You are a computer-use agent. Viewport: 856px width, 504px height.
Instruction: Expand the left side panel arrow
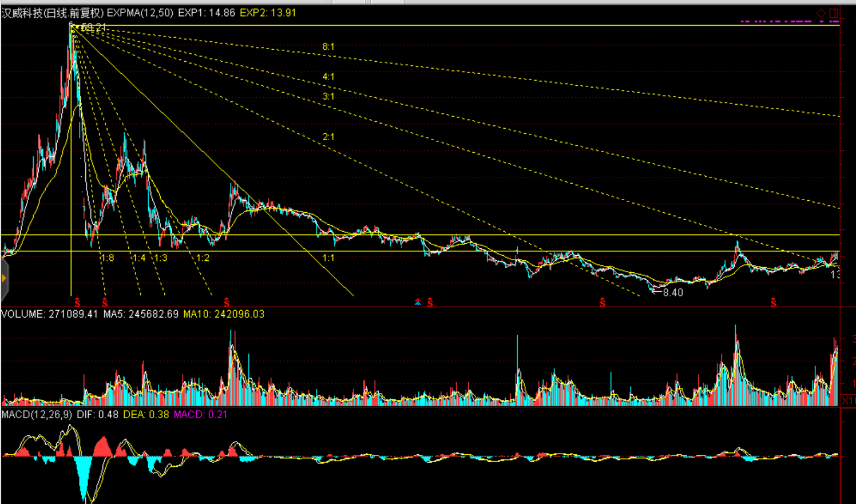3,279
